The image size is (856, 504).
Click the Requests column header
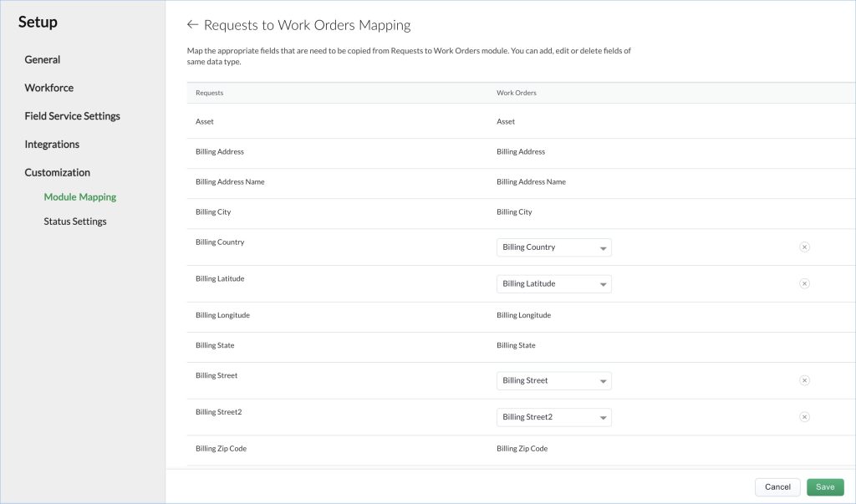click(208, 93)
